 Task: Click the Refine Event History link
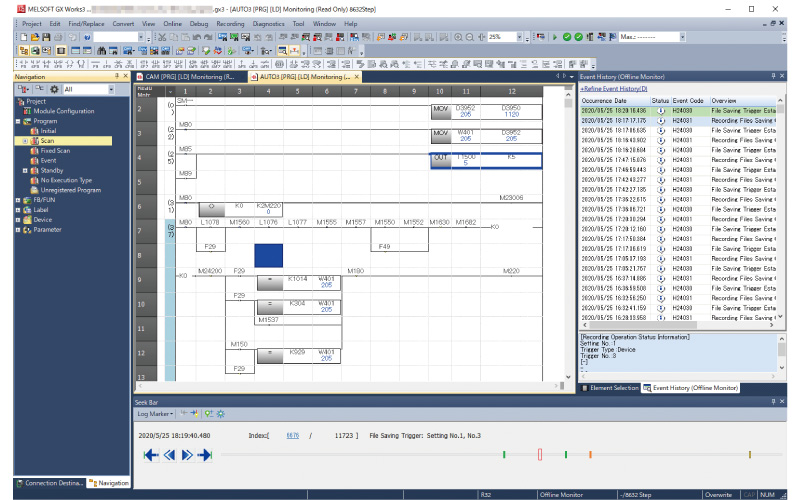pos(614,89)
